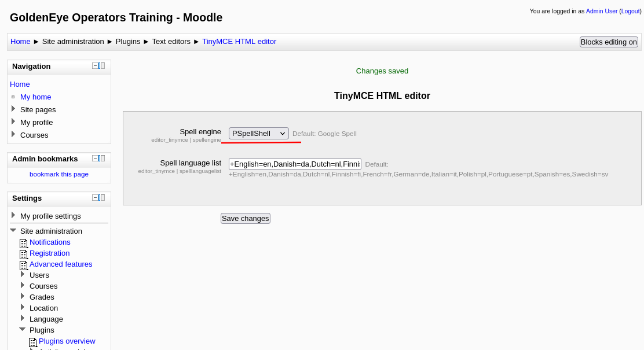Expand My profile in Navigation

13,121
